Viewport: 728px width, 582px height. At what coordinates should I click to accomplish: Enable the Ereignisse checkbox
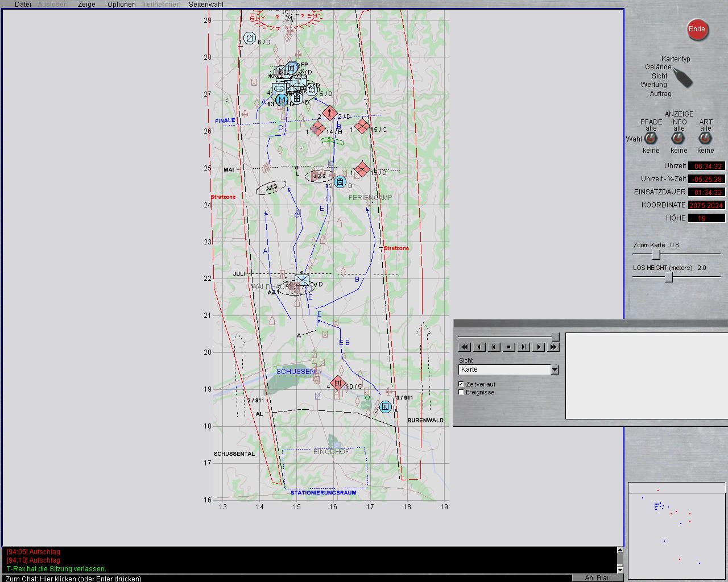coord(461,392)
